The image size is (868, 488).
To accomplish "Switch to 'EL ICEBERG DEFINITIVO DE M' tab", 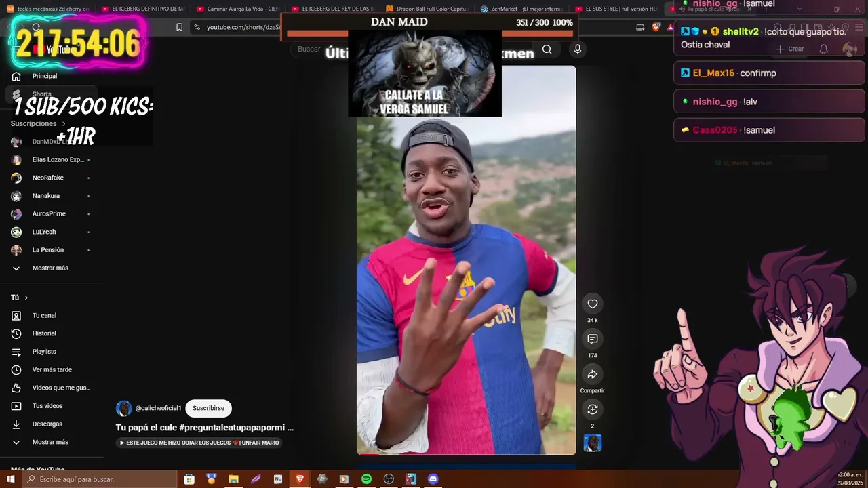I will click(142, 9).
